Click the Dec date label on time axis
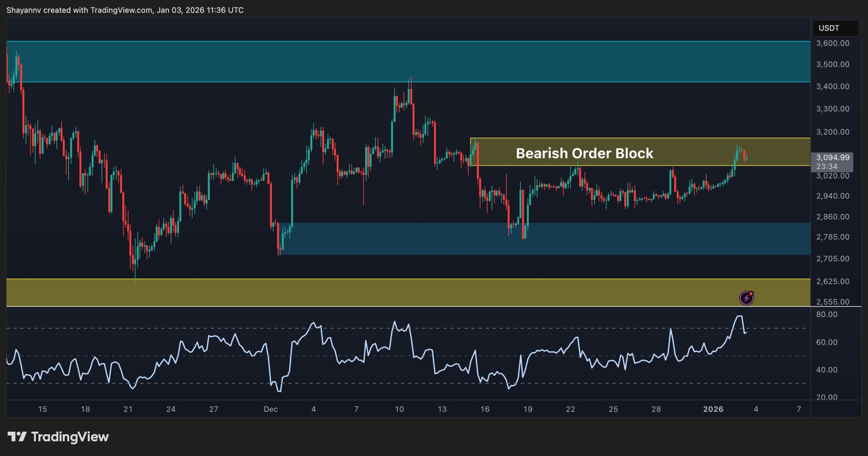Screen dimensions: 868x456 [x=271, y=409]
